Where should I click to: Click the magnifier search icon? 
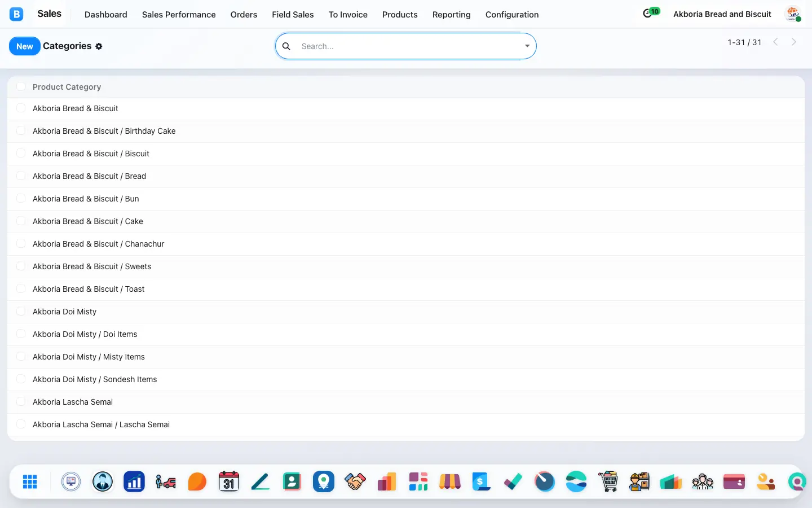click(x=286, y=46)
